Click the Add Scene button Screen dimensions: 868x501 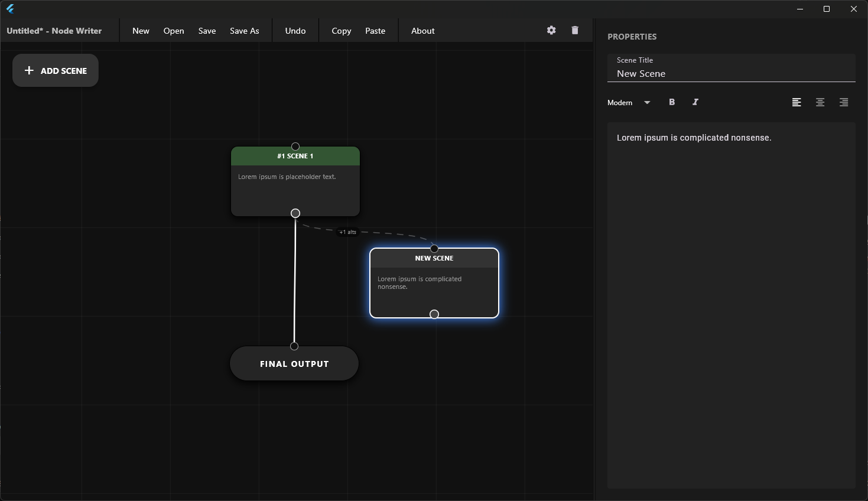point(56,70)
